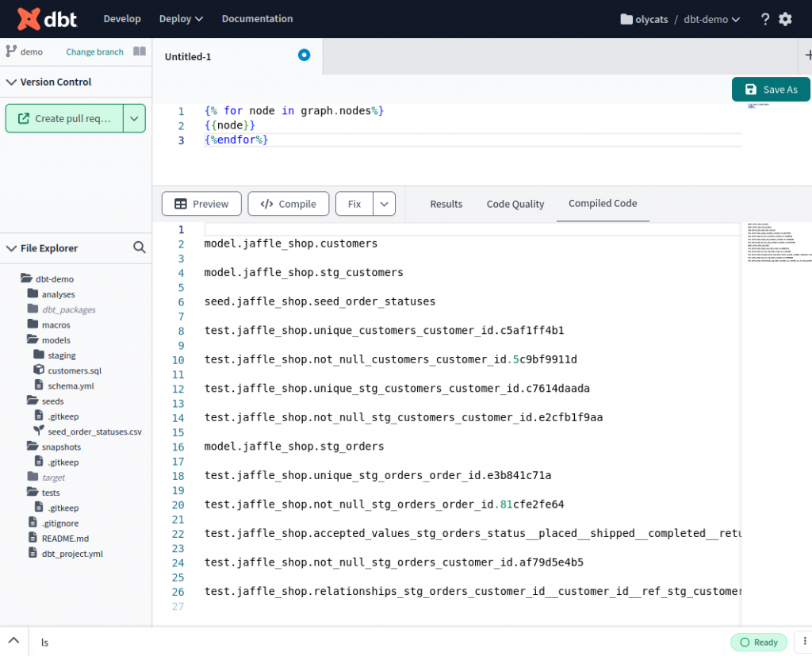Open the .gitignore file
This screenshot has height=656, width=812.
point(60,523)
